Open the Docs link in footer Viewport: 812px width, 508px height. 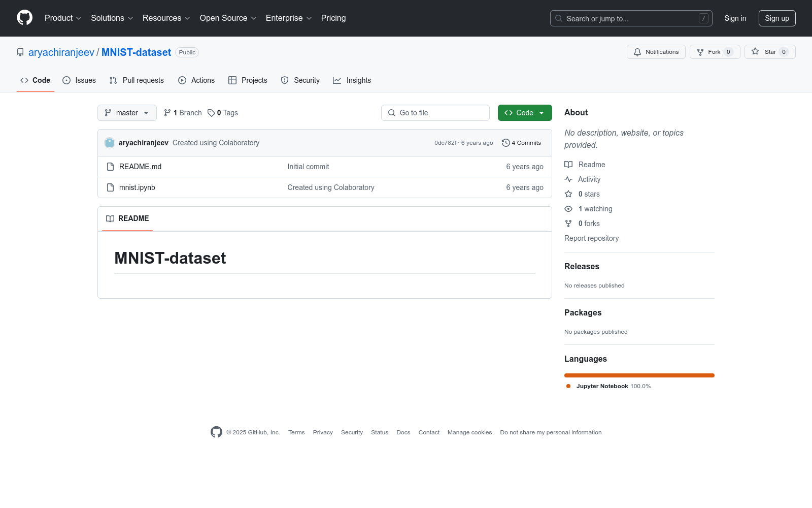pyautogui.click(x=403, y=432)
